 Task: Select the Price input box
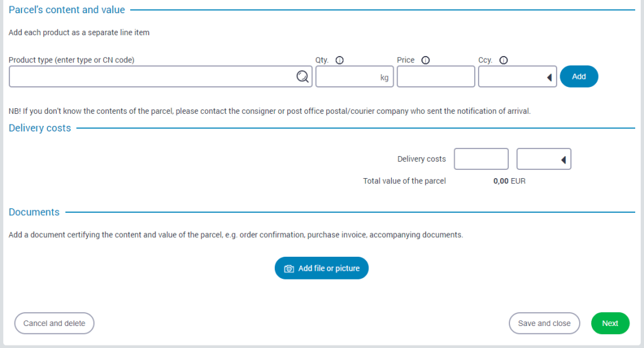coord(435,77)
